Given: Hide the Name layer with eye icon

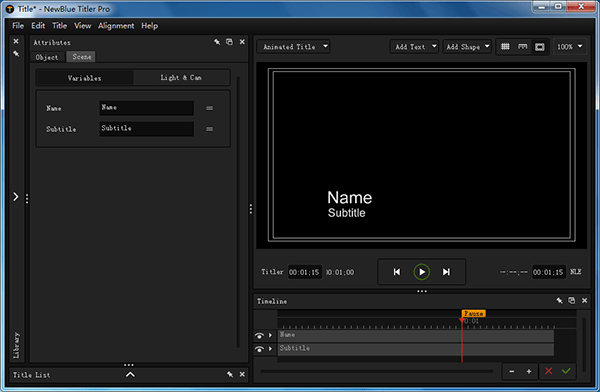Looking at the screenshot, I should [259, 336].
